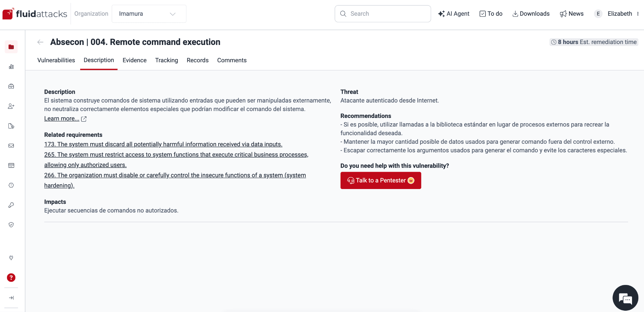
Task: Open the add-member user sidebar icon
Action: [11, 106]
